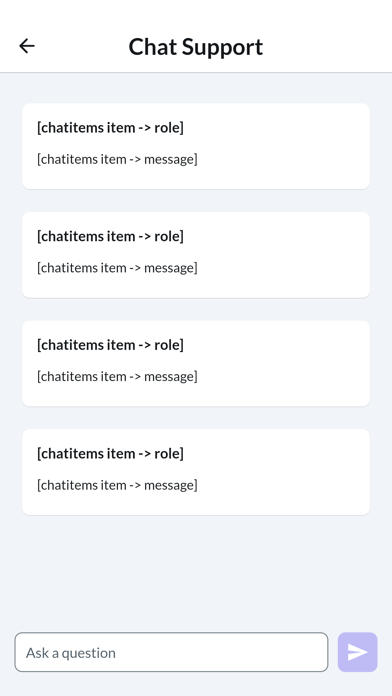Select the first chat card's message text
The height and width of the screenshot is (696, 392).
[x=117, y=159]
